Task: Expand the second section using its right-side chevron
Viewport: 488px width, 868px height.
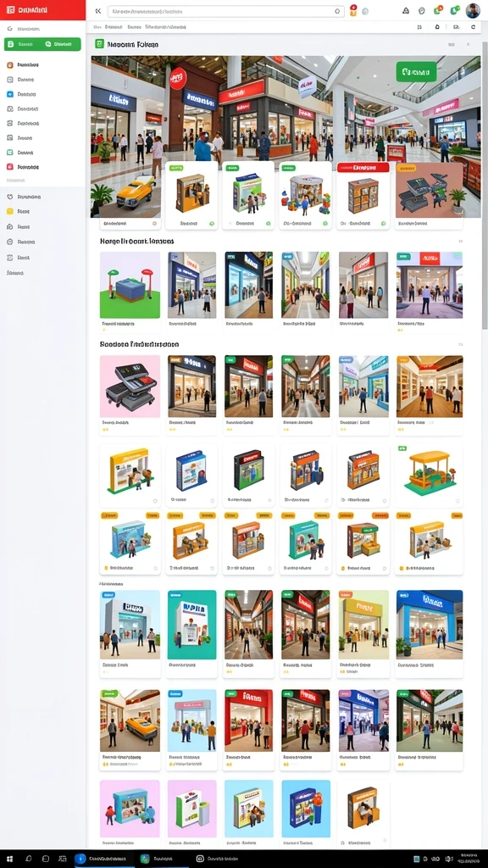Action: click(460, 344)
